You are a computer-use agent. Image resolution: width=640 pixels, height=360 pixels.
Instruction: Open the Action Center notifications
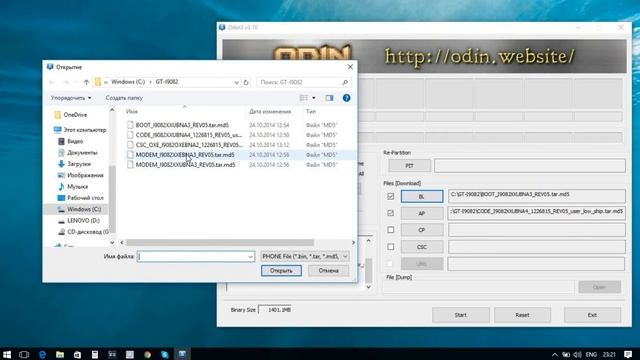(628, 354)
